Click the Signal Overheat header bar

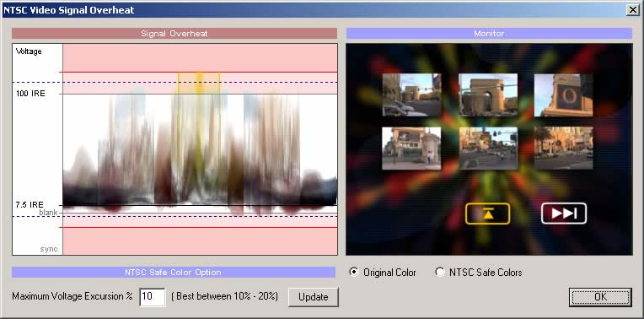pos(174,33)
